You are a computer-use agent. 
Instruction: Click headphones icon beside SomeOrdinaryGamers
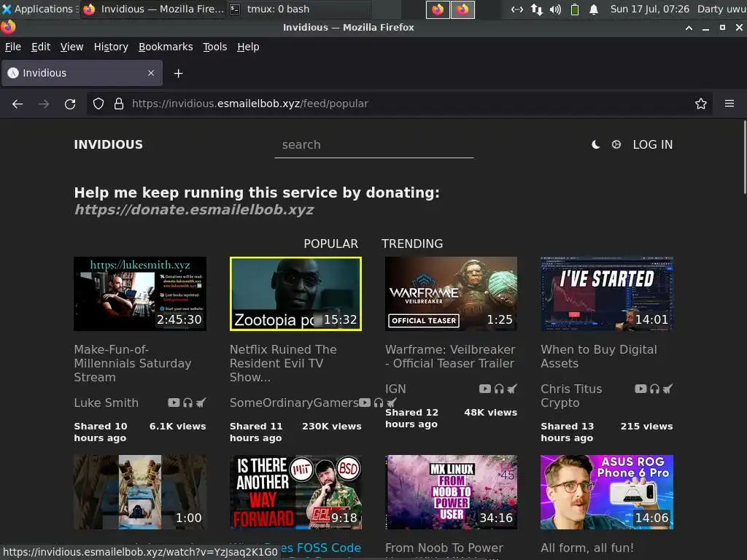point(379,402)
